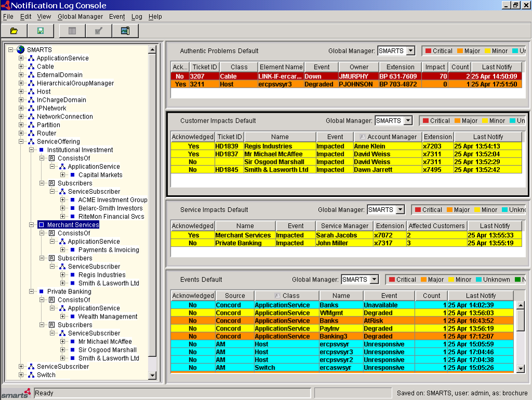The height and width of the screenshot is (400, 532).
Task: Open Global Manager dropdown in Events Default
Action: 374,279
